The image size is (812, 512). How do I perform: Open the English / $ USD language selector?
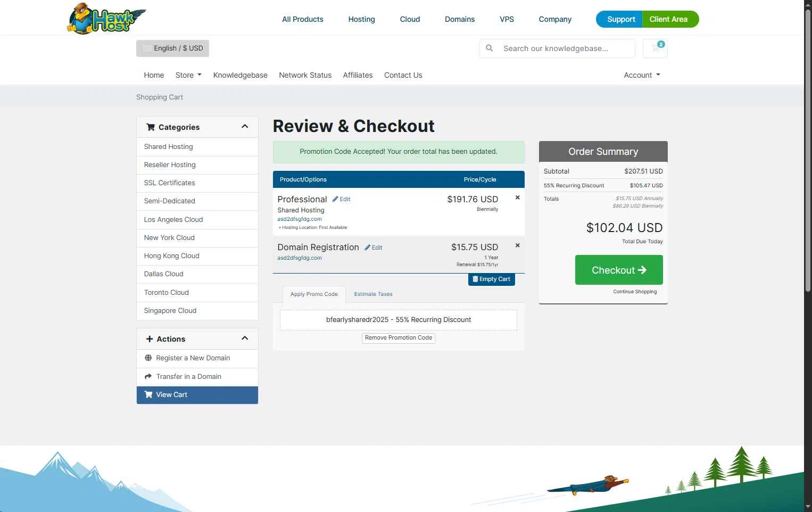pyautogui.click(x=172, y=48)
